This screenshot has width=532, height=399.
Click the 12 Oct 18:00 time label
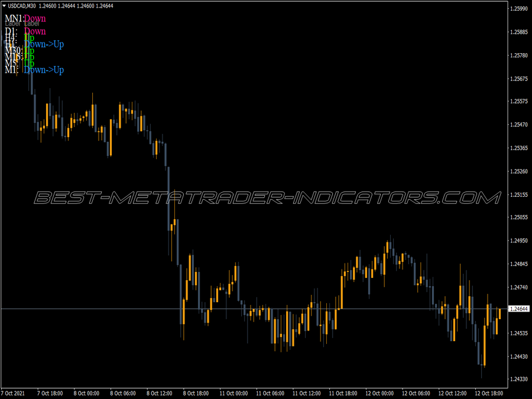(489, 394)
